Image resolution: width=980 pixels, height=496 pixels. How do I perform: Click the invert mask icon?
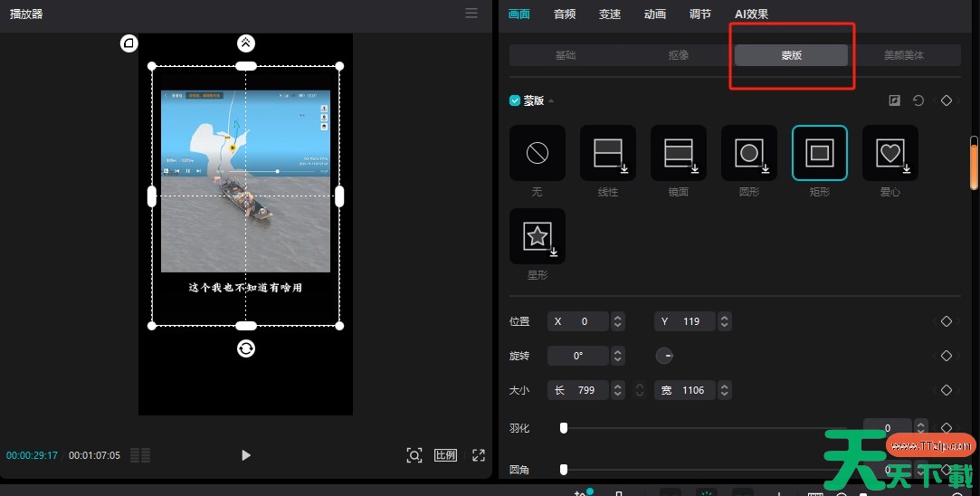pos(895,100)
